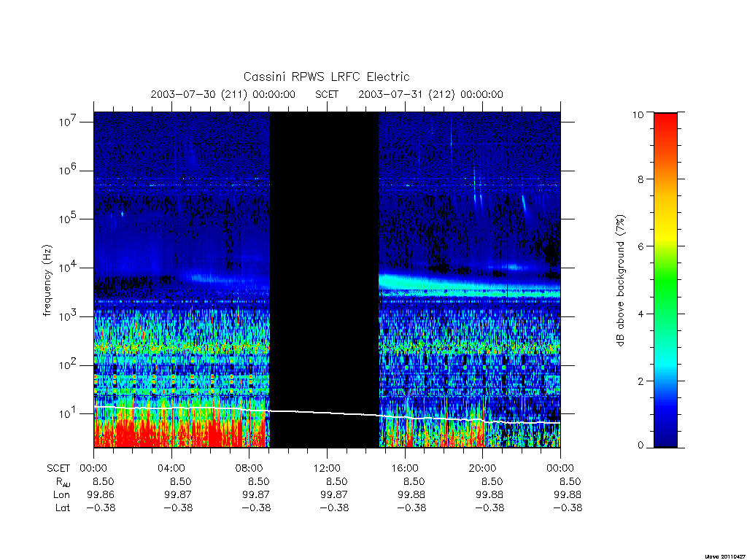Viewport: 747px width, 560px height.
Task: Click the Lon value 99.88 under 16:00
Action: point(411,495)
